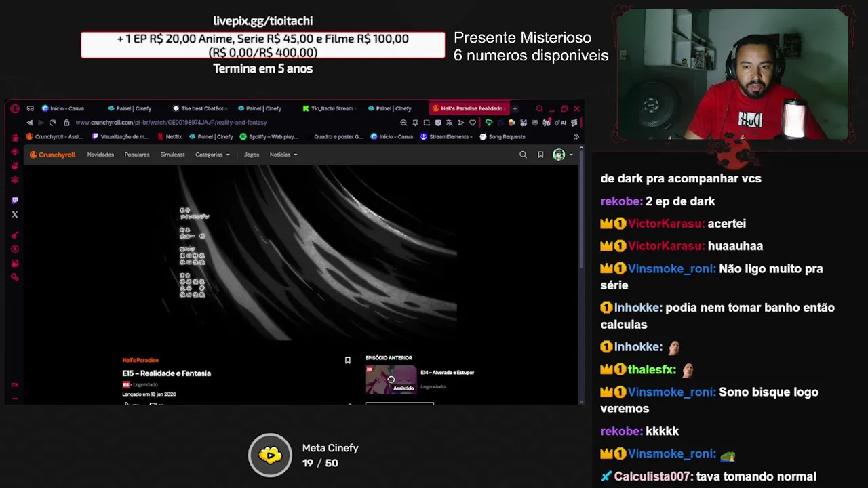
Task: Open the StreamElements bookmark
Action: click(445, 136)
